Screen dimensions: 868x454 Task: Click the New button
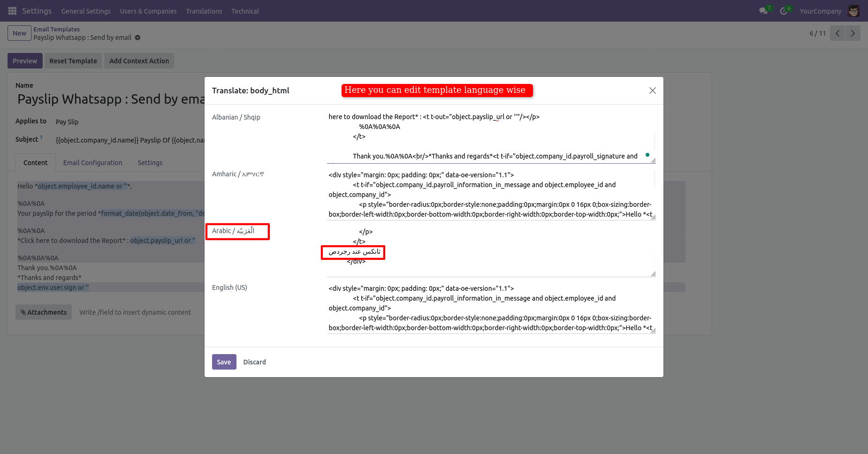click(19, 33)
